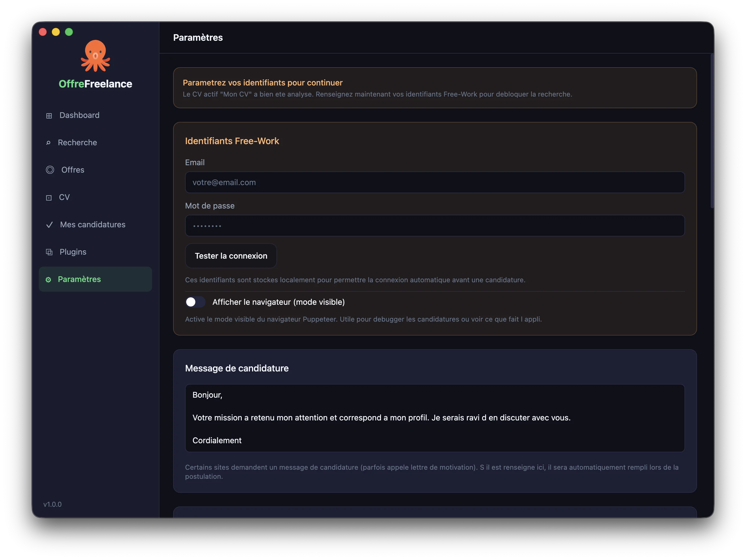Click the Mes candidatures checkmark icon
This screenshot has height=560, width=746.
(x=49, y=225)
